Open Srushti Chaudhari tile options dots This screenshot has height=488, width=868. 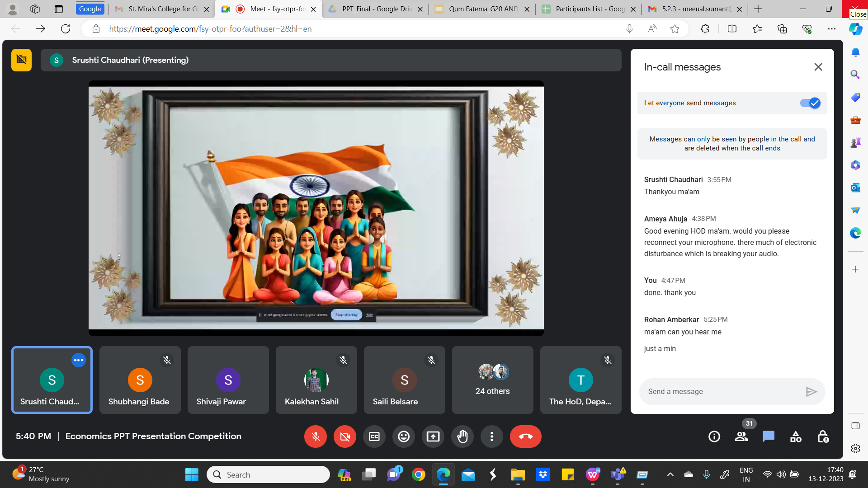point(79,360)
